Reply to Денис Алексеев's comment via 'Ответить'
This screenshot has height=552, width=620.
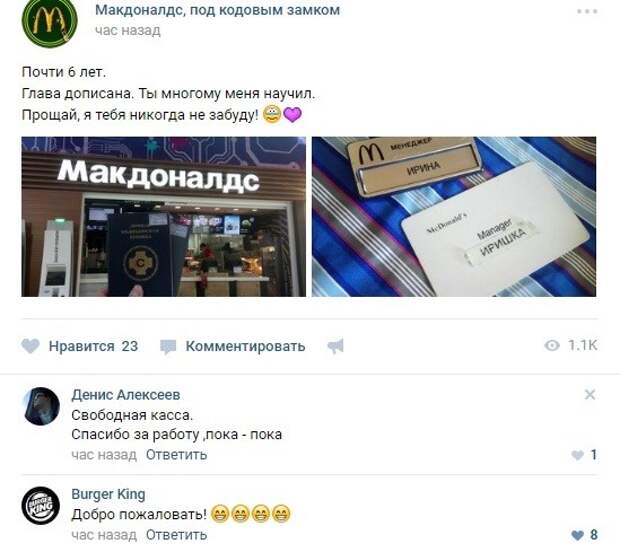tap(176, 455)
